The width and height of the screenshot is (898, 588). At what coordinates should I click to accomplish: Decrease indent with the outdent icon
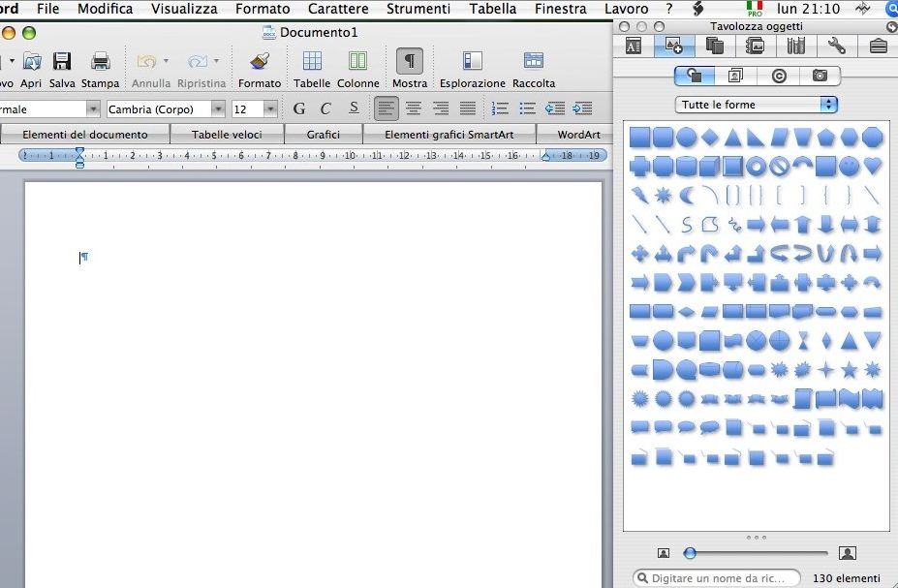[x=555, y=108]
